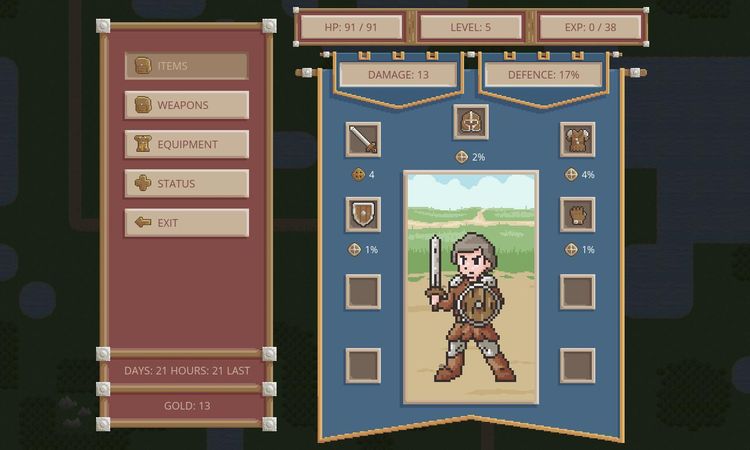Open the Weapons menu
This screenshot has height=450, width=750.
pos(186,105)
